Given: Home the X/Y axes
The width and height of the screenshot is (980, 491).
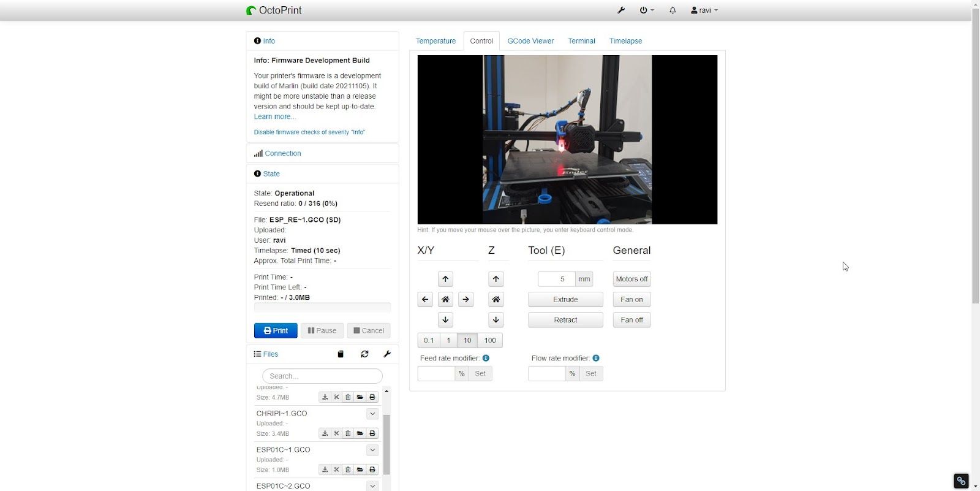Looking at the screenshot, I should (445, 300).
